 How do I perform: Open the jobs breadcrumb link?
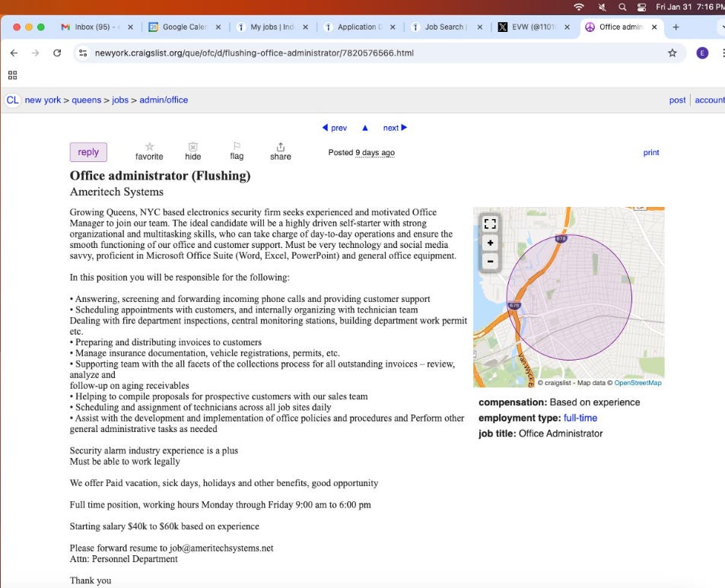tap(120, 100)
